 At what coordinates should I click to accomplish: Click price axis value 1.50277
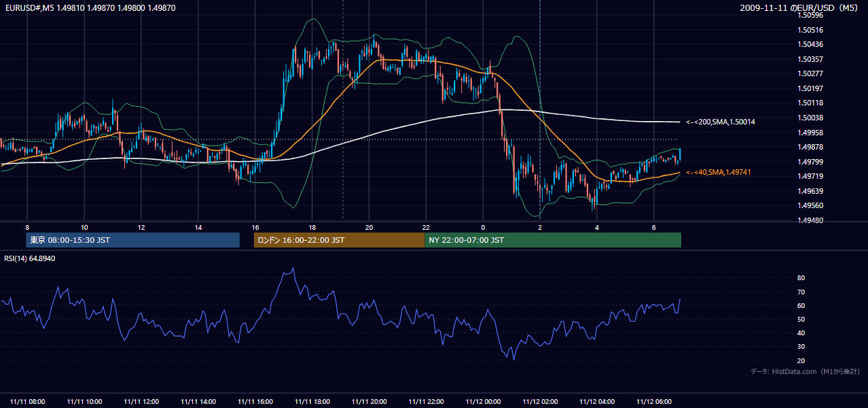810,73
